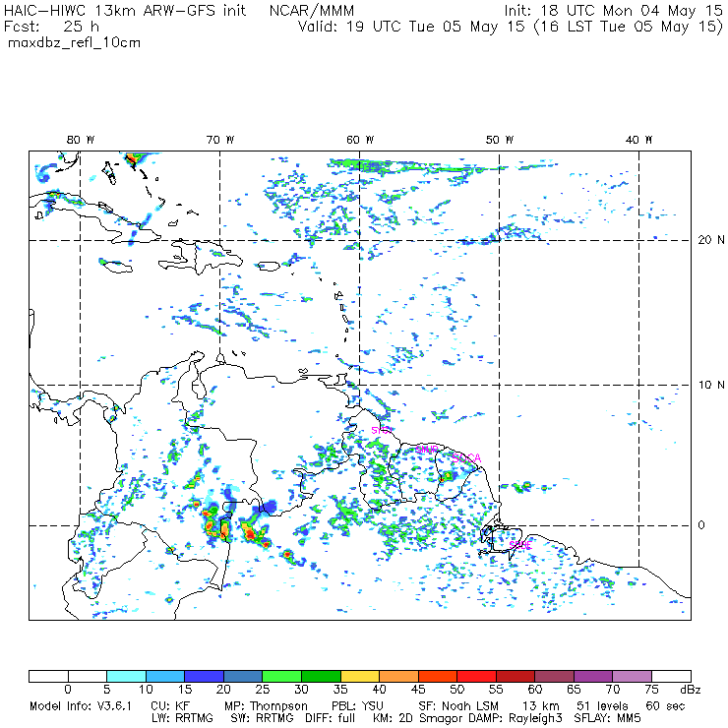Click the SOCA station label on map

tap(467, 458)
